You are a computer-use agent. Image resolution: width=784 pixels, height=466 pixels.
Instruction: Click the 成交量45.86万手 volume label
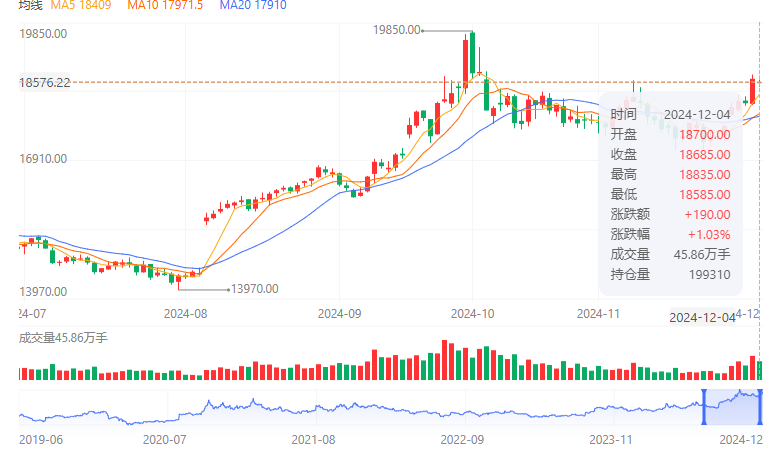pyautogui.click(x=63, y=338)
